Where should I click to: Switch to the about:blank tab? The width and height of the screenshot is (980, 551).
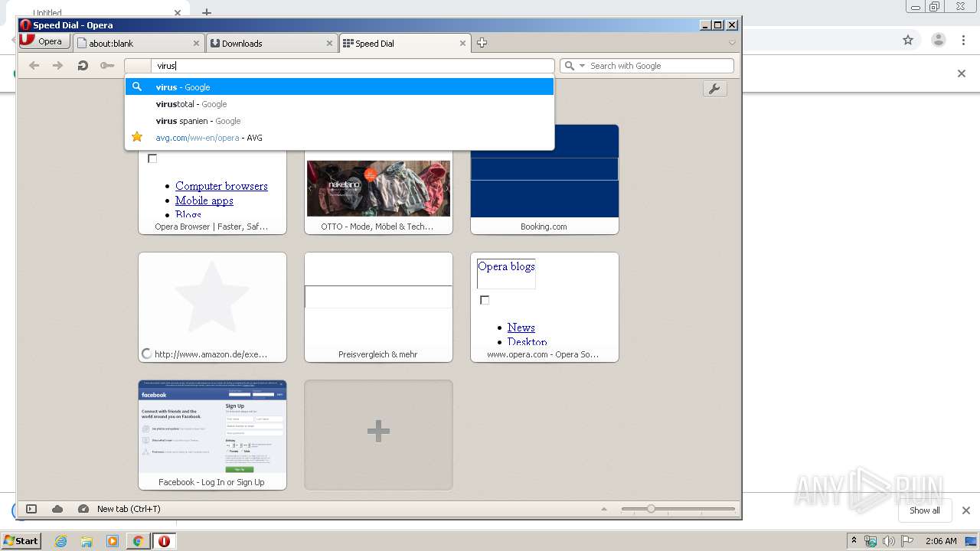140,43
